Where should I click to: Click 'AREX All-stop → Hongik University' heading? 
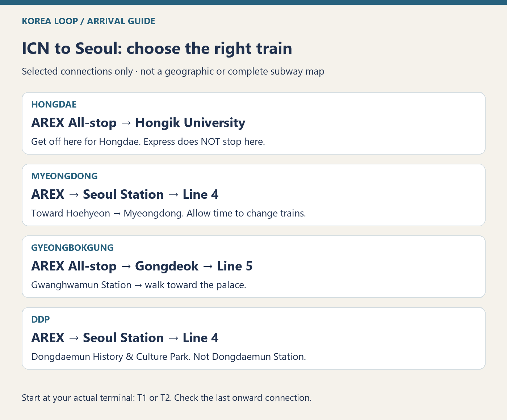point(138,123)
